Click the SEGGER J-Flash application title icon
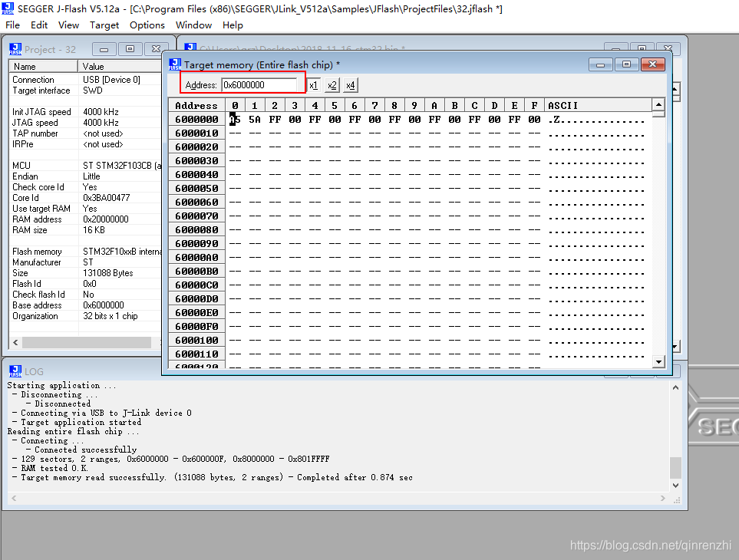739x560 pixels. click(x=8, y=8)
